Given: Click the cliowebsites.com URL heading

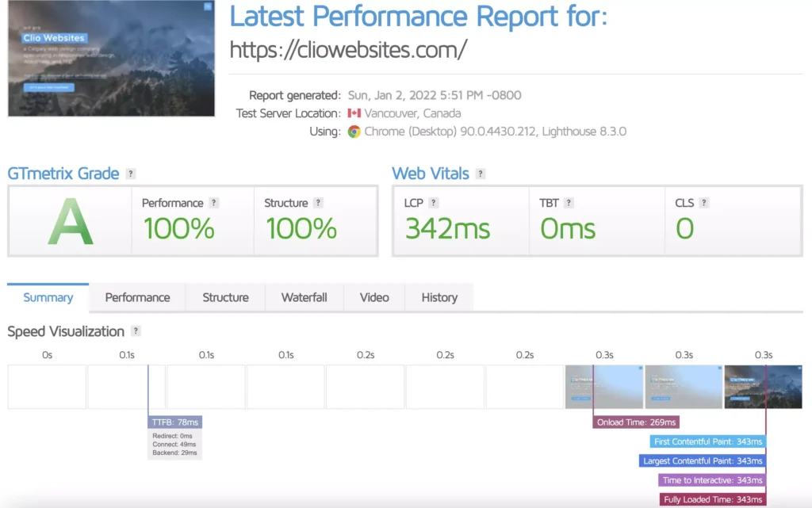Looking at the screenshot, I should point(348,50).
